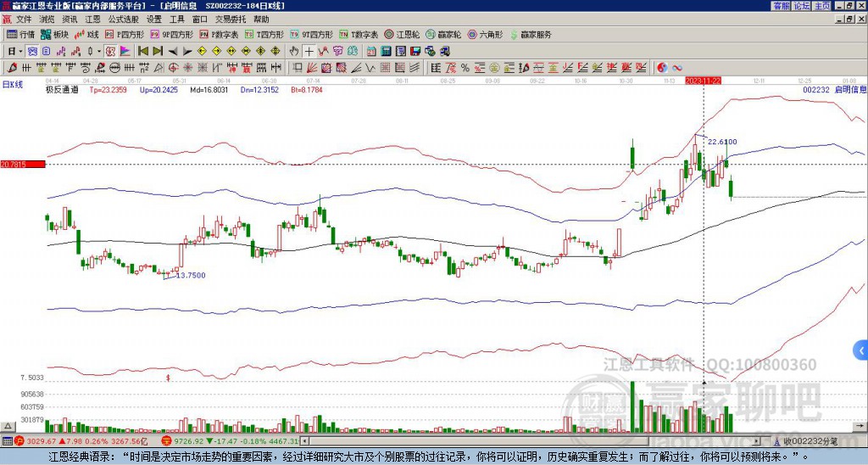Click the volume pane up-triangle button
This screenshot has height=465, width=868.
pos(8,426)
